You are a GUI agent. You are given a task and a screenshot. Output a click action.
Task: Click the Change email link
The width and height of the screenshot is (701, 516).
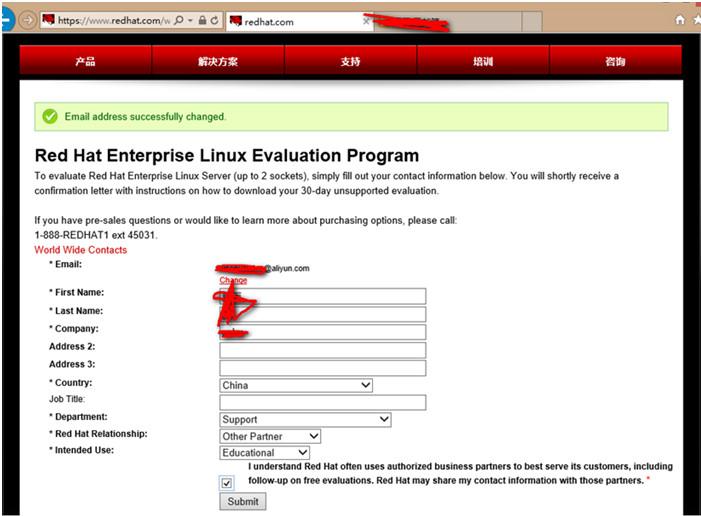click(x=233, y=280)
